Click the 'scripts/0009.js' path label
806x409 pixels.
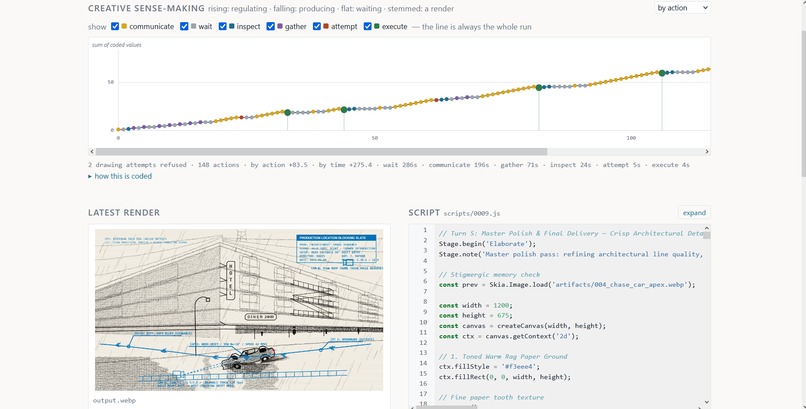click(x=471, y=213)
